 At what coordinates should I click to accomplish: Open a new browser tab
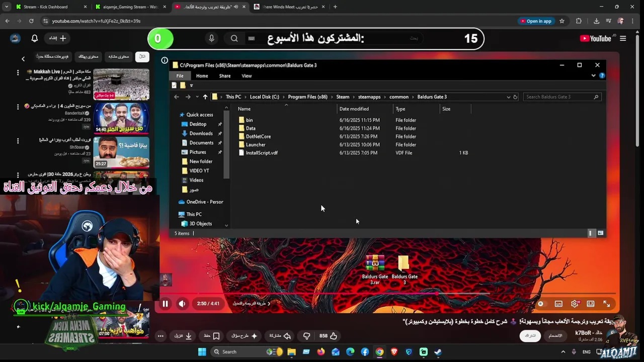coord(335,7)
